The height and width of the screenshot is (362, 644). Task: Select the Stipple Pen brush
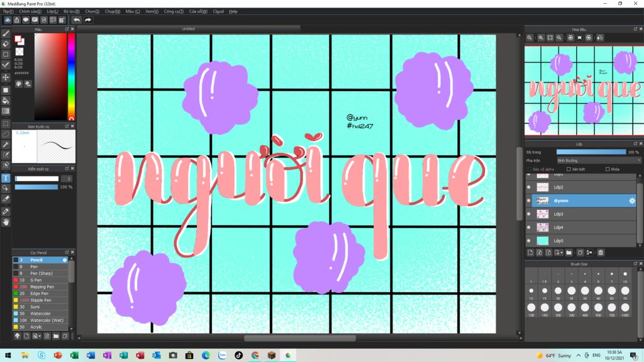40,300
